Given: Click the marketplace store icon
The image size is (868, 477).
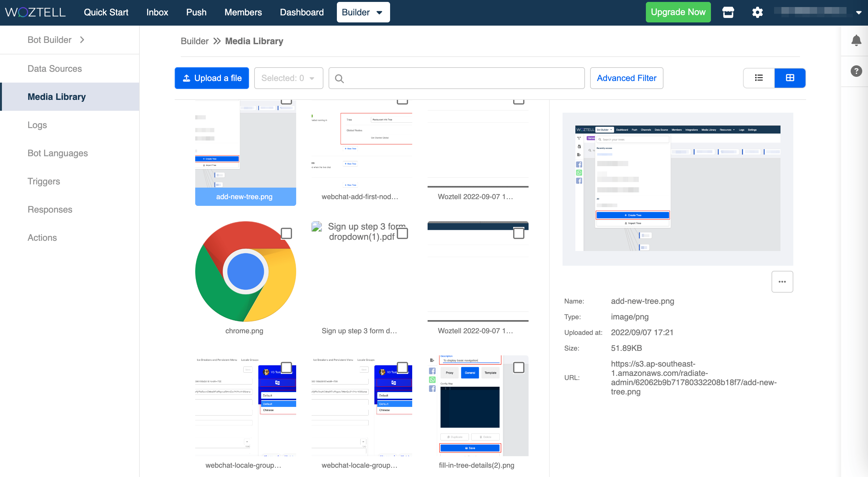Looking at the screenshot, I should [728, 12].
